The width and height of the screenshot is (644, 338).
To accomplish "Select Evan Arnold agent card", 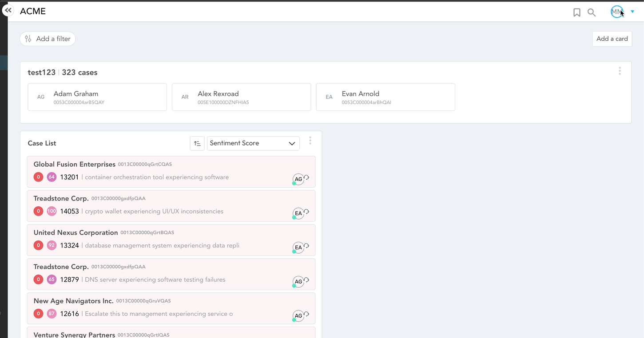I will [386, 97].
